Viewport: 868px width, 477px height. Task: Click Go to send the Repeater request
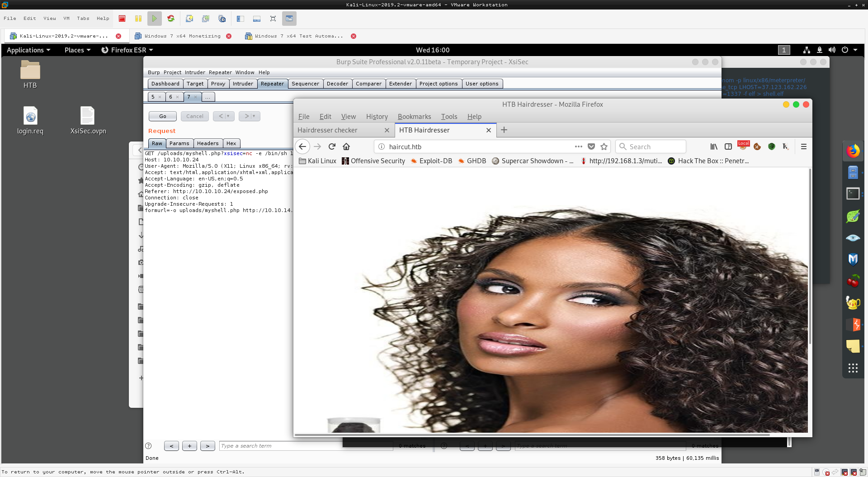click(x=163, y=116)
